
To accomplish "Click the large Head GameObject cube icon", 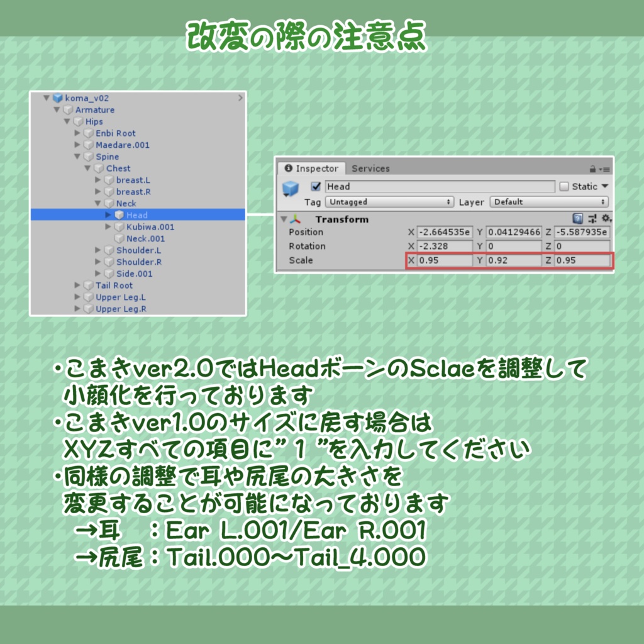I will pos(291,189).
